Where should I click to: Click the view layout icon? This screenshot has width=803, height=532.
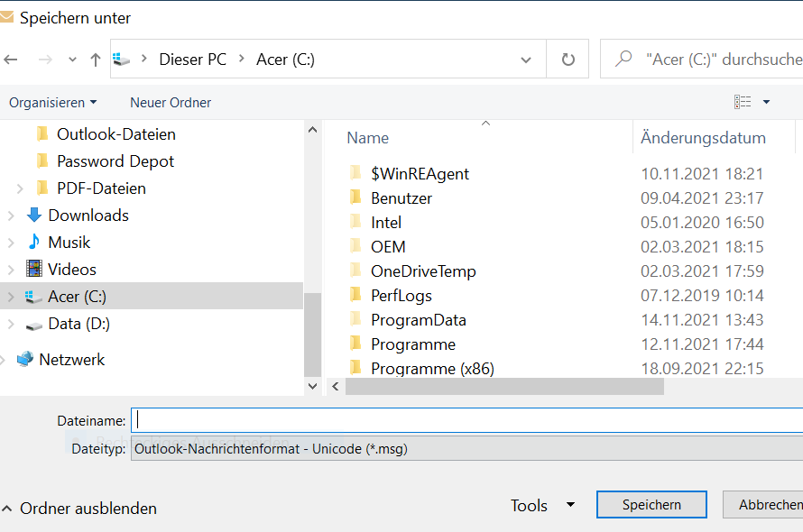(743, 102)
